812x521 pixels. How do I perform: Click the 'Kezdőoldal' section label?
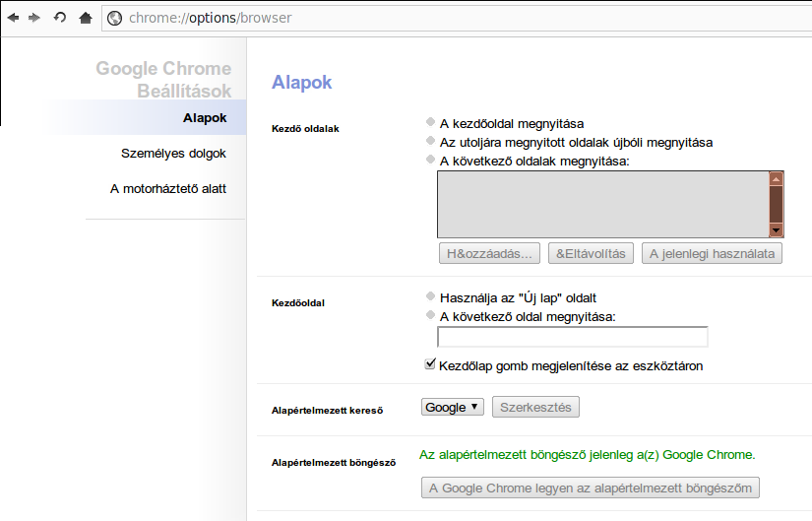(x=298, y=302)
